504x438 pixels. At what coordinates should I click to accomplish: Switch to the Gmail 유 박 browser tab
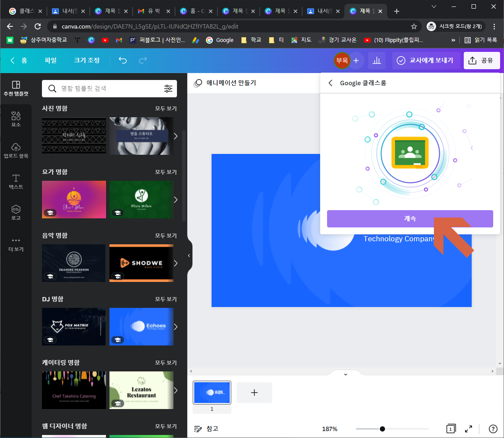click(x=154, y=11)
